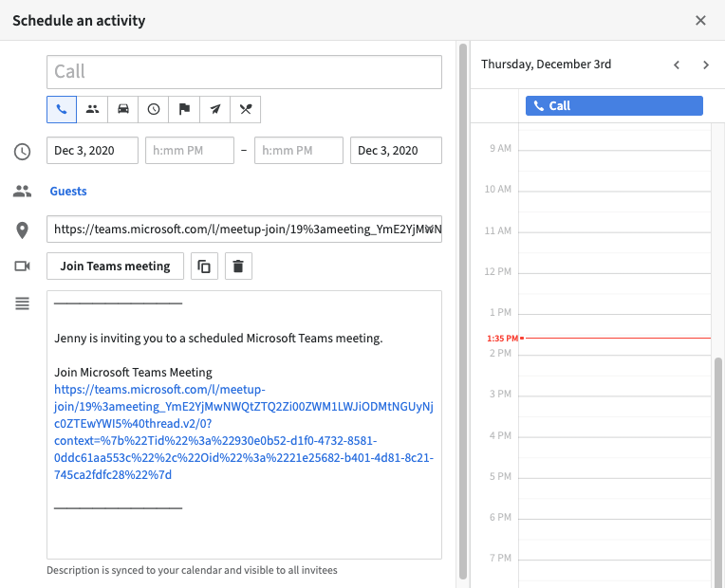Image resolution: width=725 pixels, height=588 pixels.
Task: Click the Thursday, December 3rd date heading
Action: coord(546,64)
